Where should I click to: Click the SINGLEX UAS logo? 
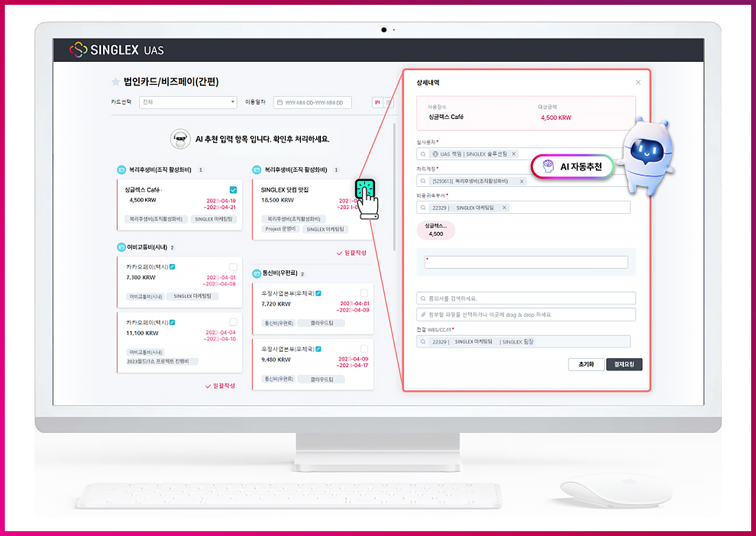(x=117, y=49)
